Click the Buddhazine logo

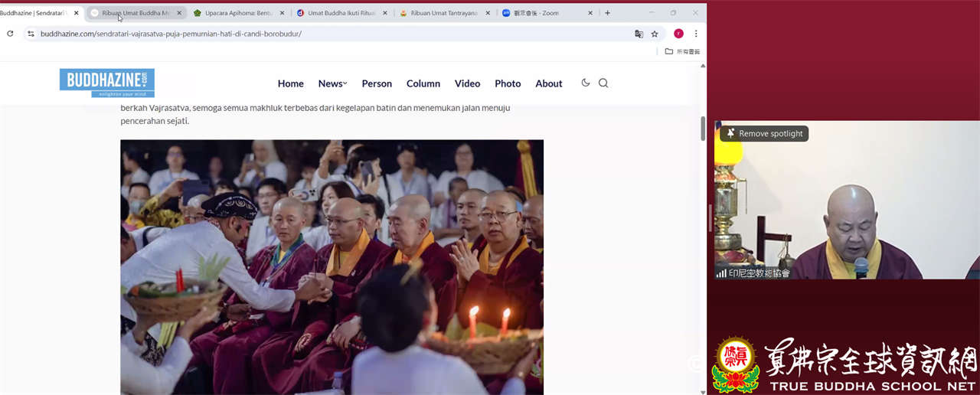pyautogui.click(x=107, y=83)
